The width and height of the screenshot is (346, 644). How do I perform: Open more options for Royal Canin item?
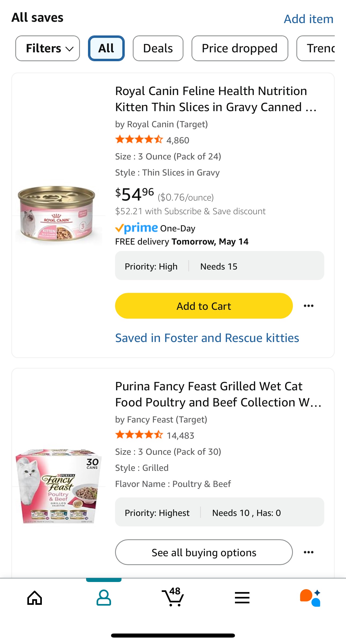308,306
